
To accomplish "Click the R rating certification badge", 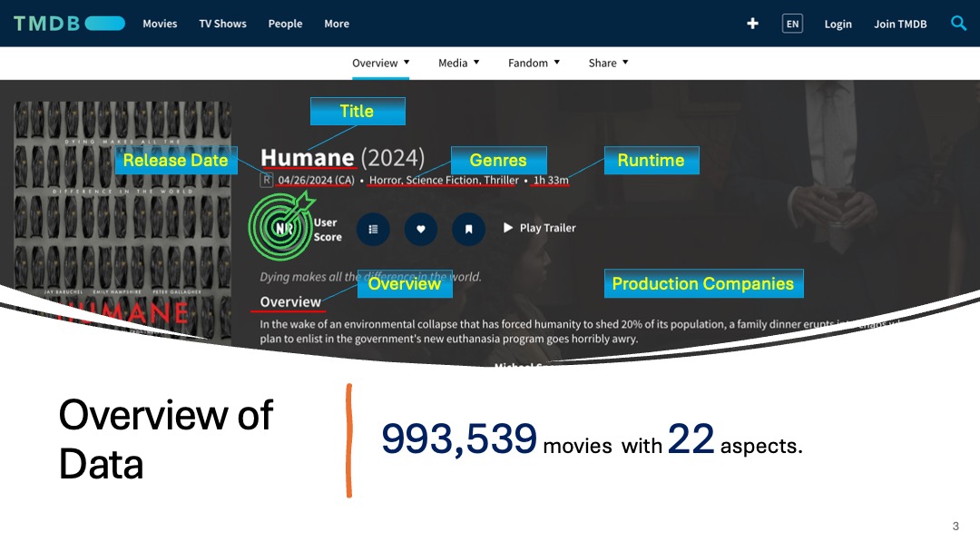I will click(267, 180).
